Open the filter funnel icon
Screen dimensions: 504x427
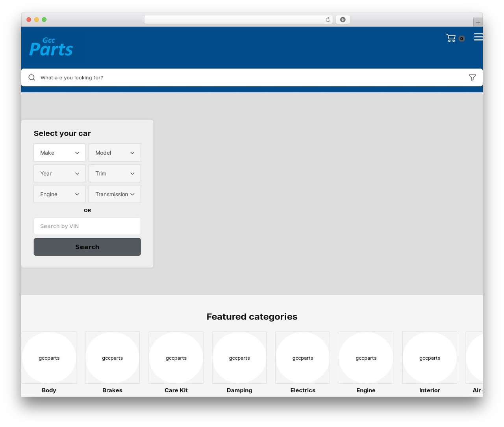[472, 78]
